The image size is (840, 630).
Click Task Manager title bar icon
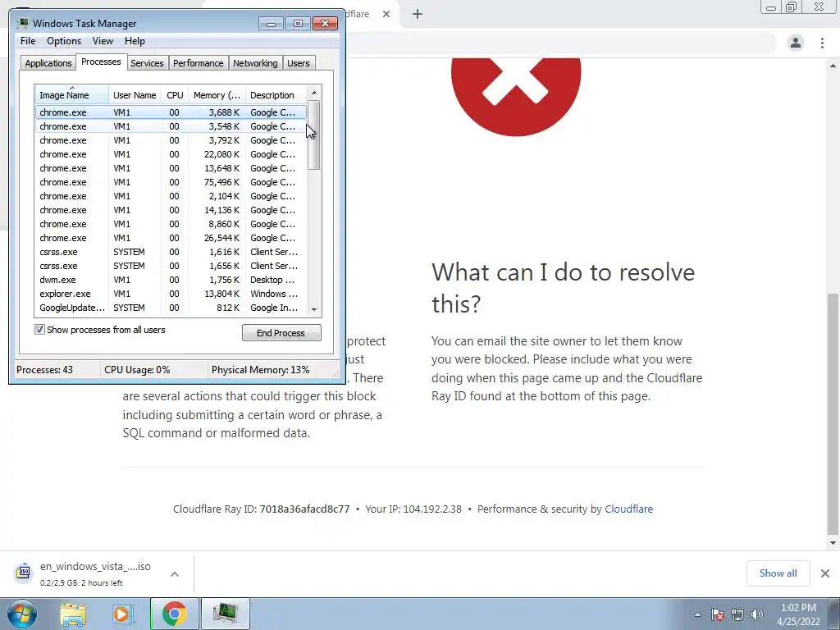coord(23,23)
